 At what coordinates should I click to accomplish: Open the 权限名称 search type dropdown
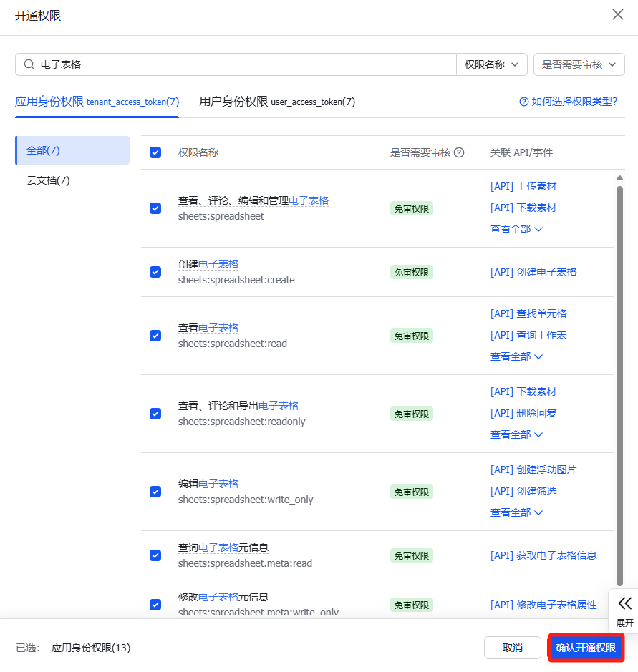point(492,64)
